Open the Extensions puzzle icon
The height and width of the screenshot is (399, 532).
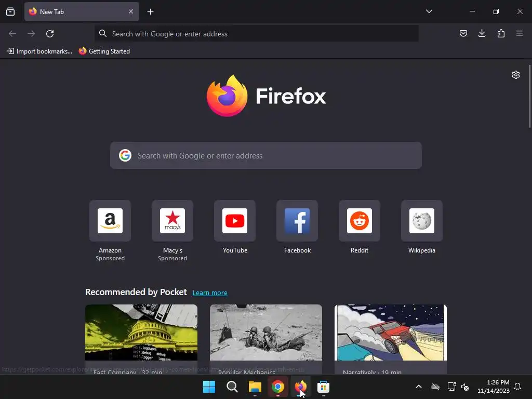point(501,33)
